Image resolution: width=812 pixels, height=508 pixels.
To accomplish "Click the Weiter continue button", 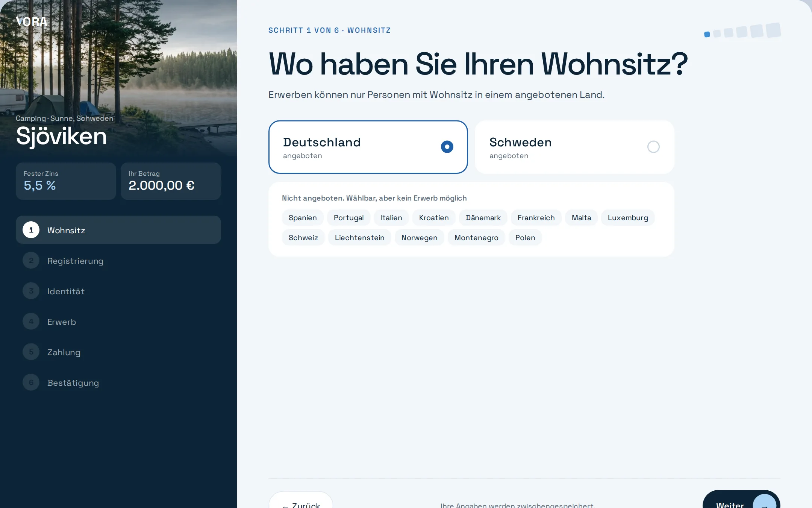I will (x=741, y=499).
